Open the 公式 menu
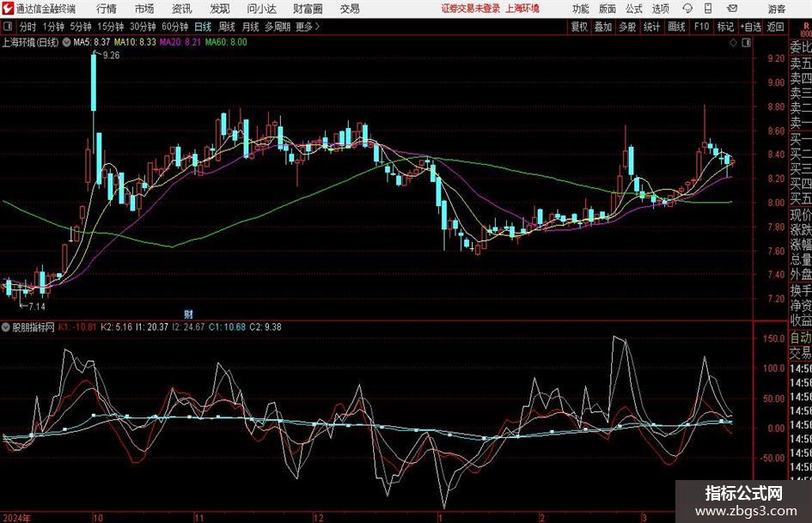This screenshot has height=523, width=812. pos(634,9)
